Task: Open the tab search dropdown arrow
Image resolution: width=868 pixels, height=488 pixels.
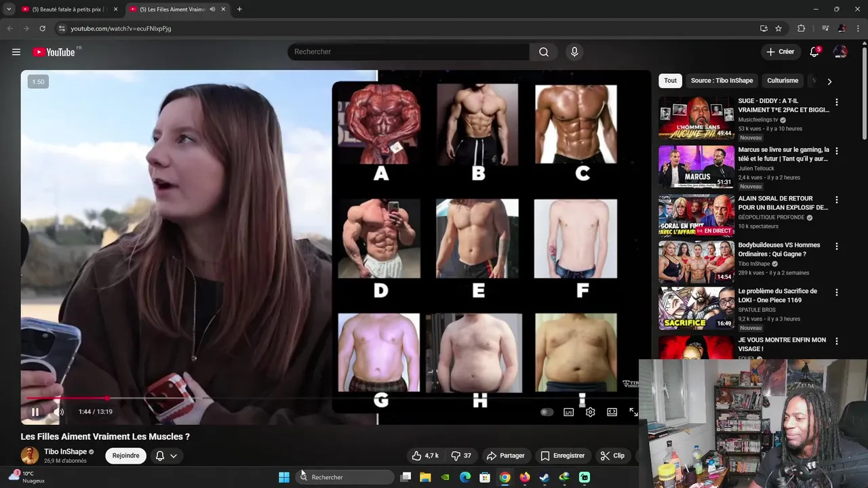Action: click(x=9, y=9)
